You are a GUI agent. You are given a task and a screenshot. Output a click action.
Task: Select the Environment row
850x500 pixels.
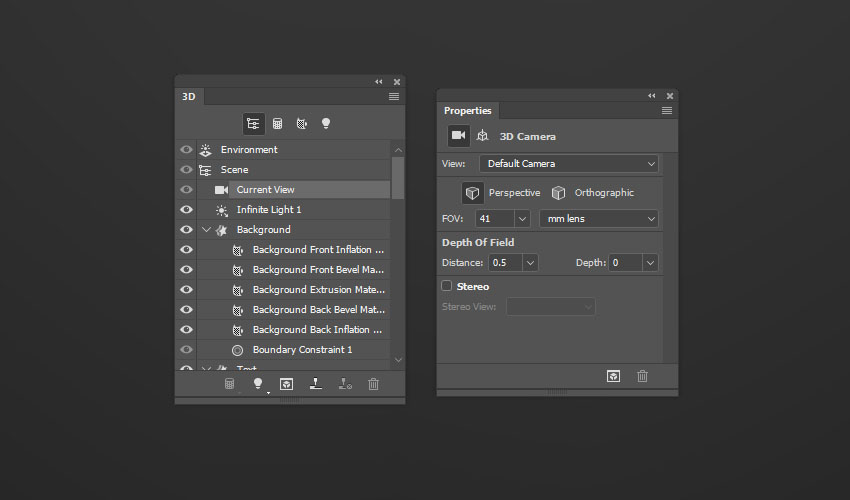(293, 150)
